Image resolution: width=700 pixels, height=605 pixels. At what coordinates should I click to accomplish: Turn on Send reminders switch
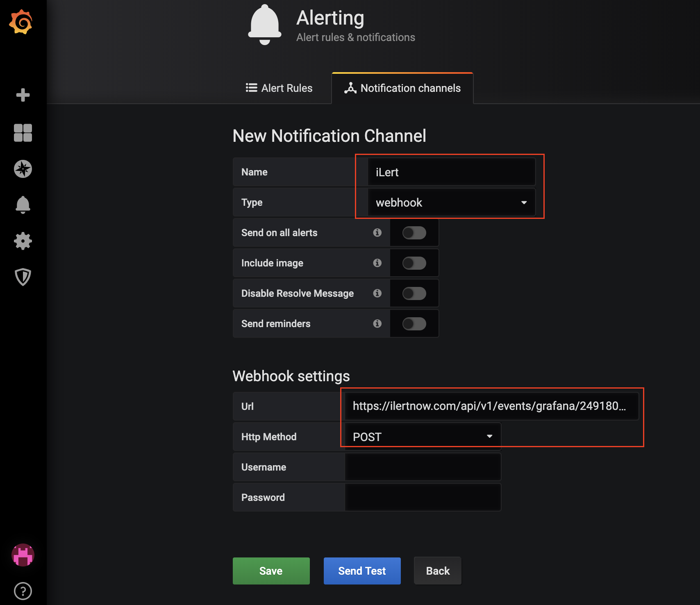click(414, 324)
